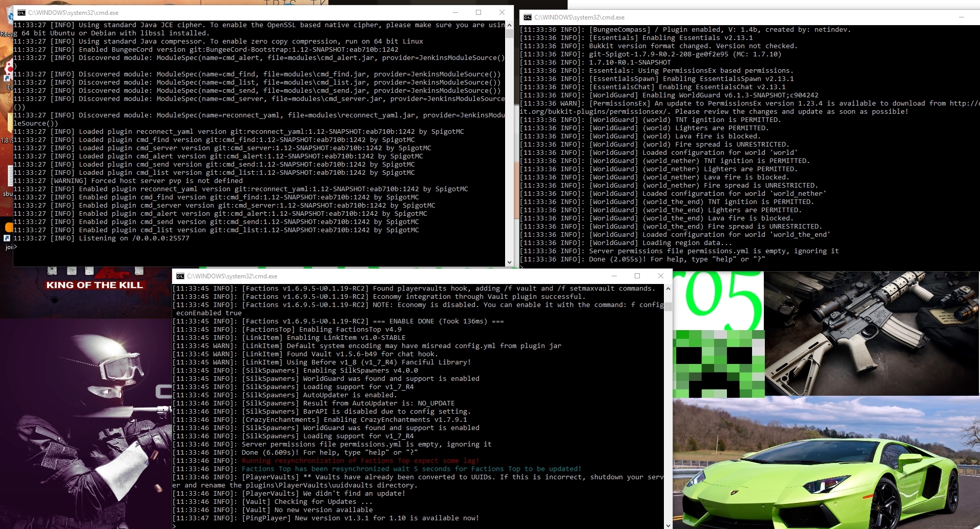Open the BungeeCord cmd window system menu icon

coord(22,13)
